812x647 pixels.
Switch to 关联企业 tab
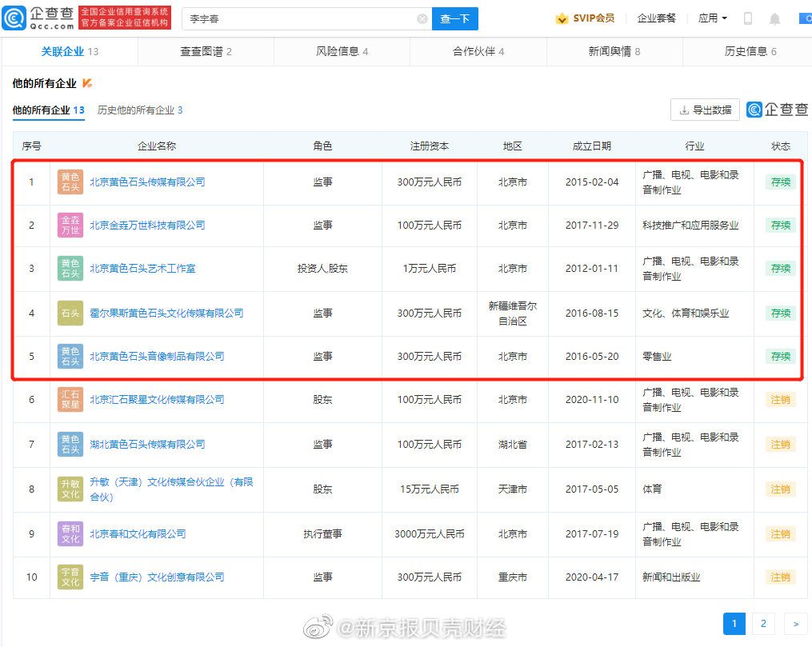(x=70, y=52)
